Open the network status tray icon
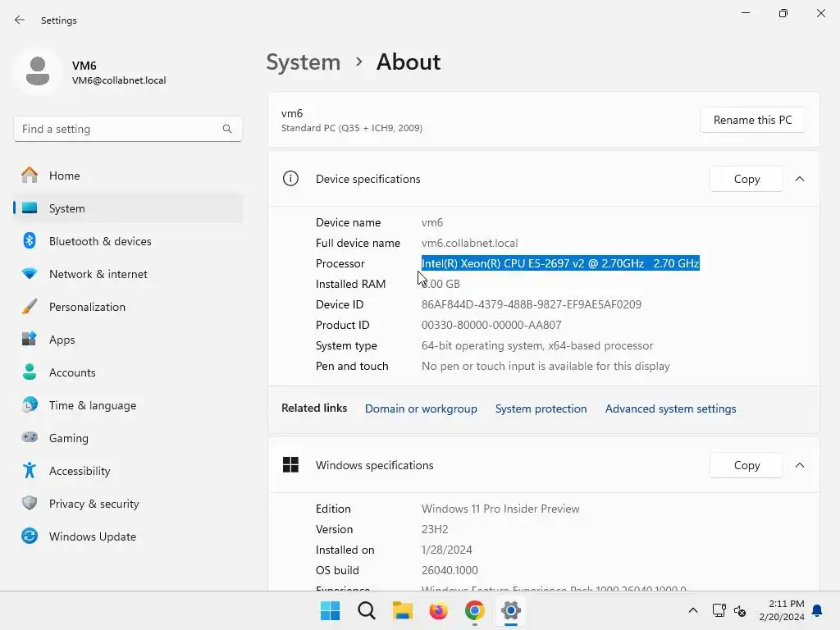This screenshot has width=840, height=630. (x=719, y=610)
